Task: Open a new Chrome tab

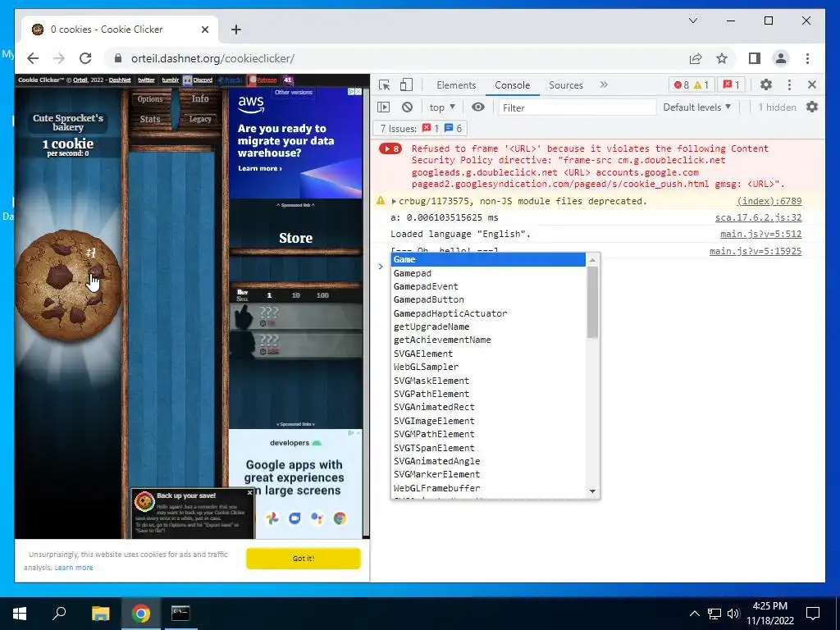Action: point(236,30)
